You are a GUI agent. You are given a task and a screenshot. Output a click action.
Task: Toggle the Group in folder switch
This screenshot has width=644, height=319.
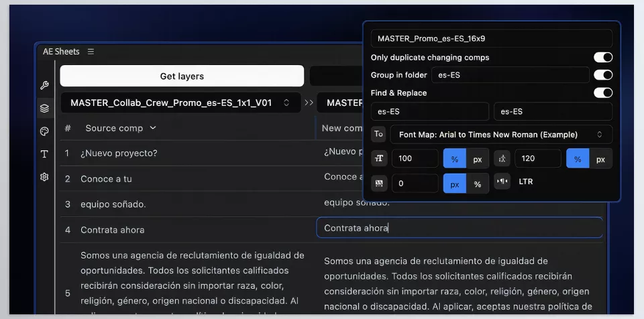(603, 75)
